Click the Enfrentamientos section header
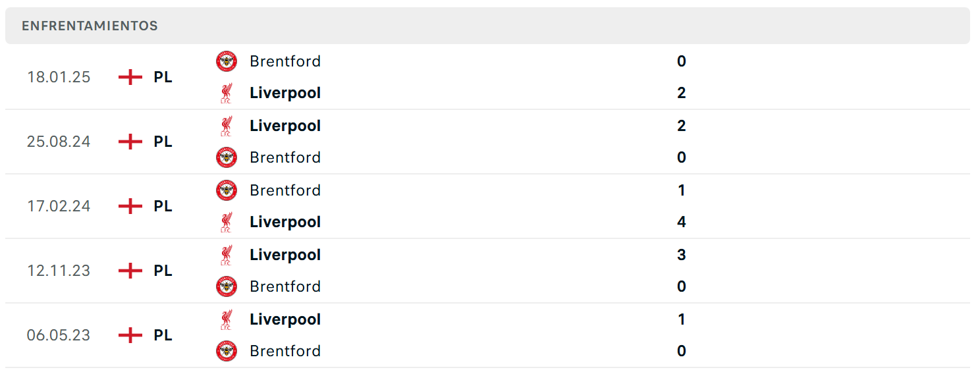The image size is (980, 376). 487,26
